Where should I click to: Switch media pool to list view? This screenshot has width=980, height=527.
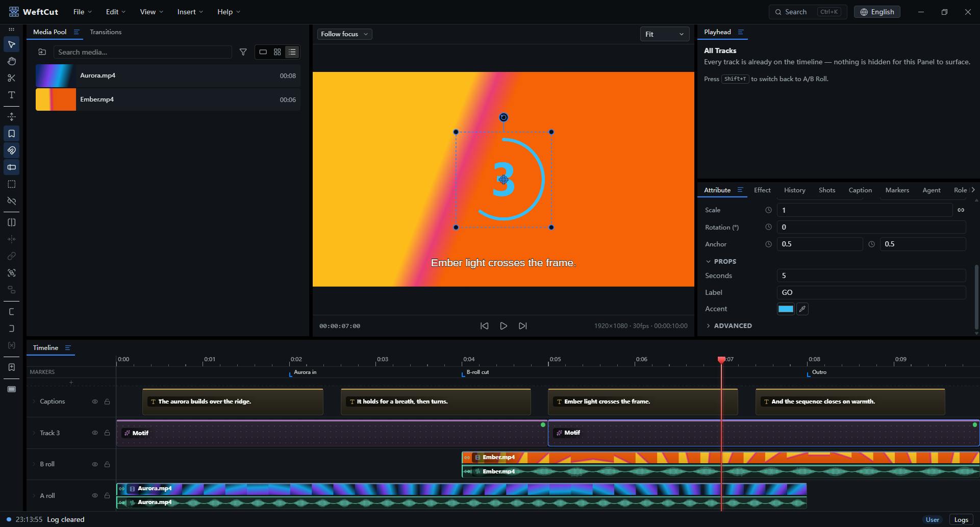coord(292,52)
